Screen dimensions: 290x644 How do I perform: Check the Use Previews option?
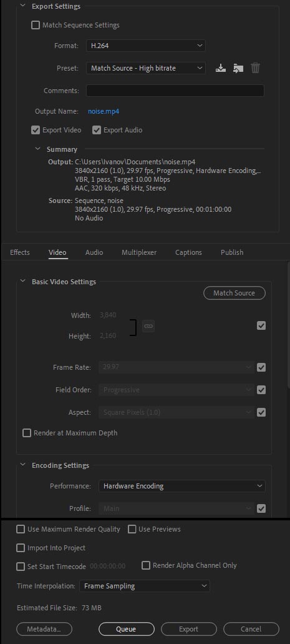pyautogui.click(x=132, y=529)
